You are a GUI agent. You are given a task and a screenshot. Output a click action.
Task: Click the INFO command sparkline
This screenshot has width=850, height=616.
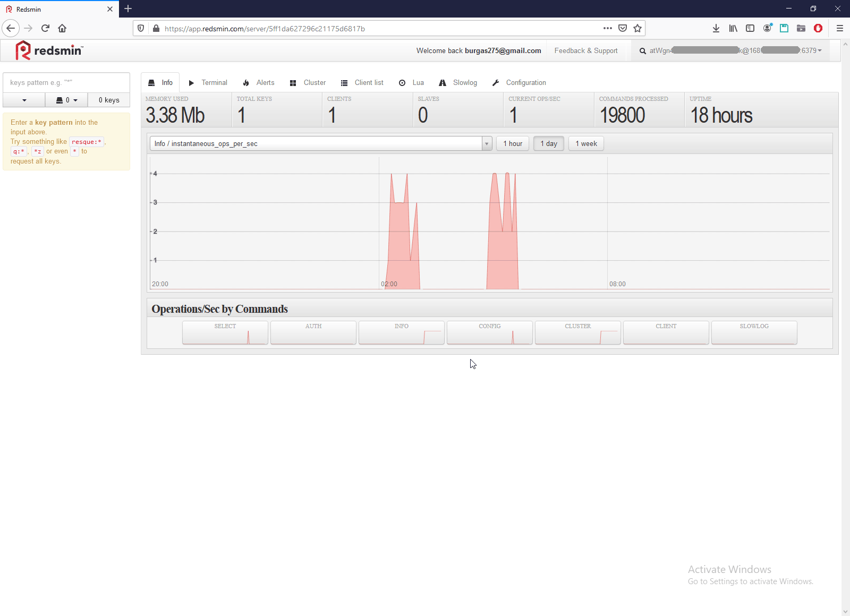(402, 332)
